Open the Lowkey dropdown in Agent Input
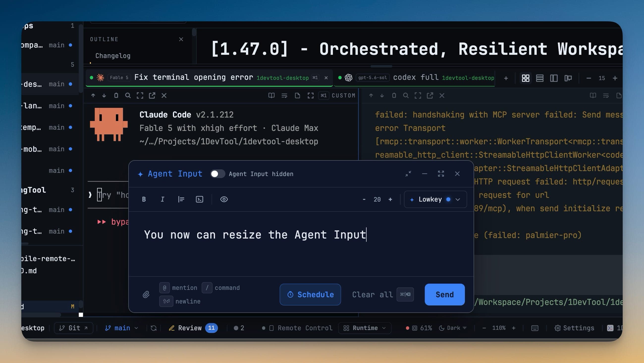644x363 pixels. pos(435,199)
